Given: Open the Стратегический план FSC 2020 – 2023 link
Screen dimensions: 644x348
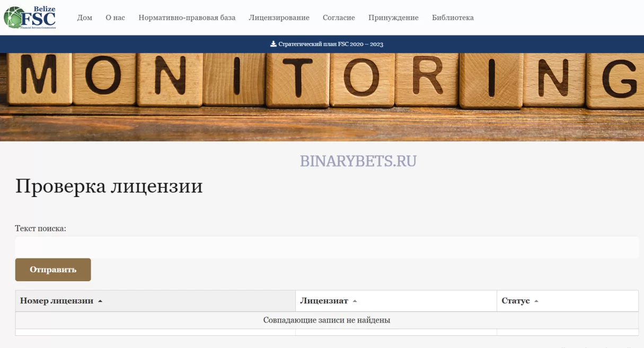Looking at the screenshot, I should point(331,44).
